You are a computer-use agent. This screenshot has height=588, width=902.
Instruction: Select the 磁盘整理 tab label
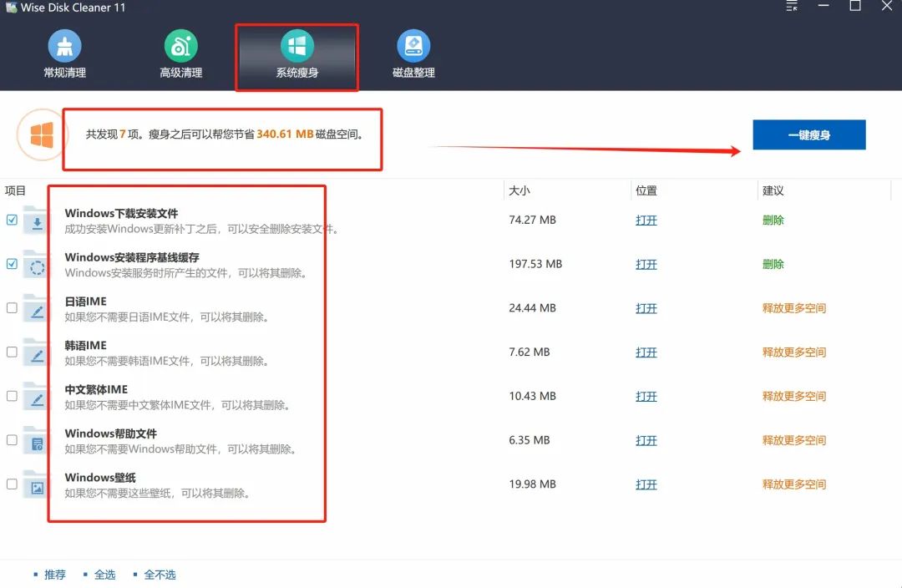[x=413, y=73]
